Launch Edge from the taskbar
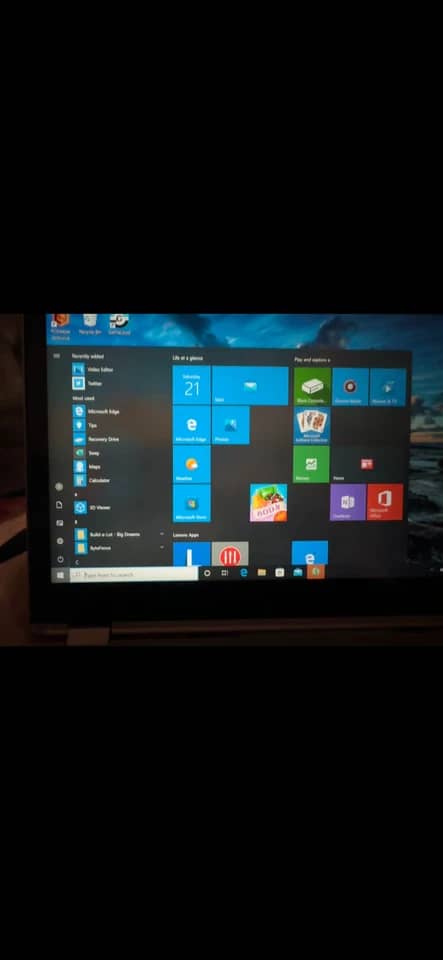This screenshot has width=443, height=960. (x=244, y=572)
